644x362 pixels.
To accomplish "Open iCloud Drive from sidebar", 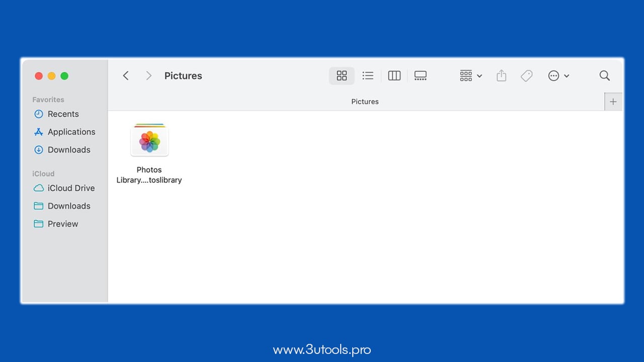I will pos(71,188).
